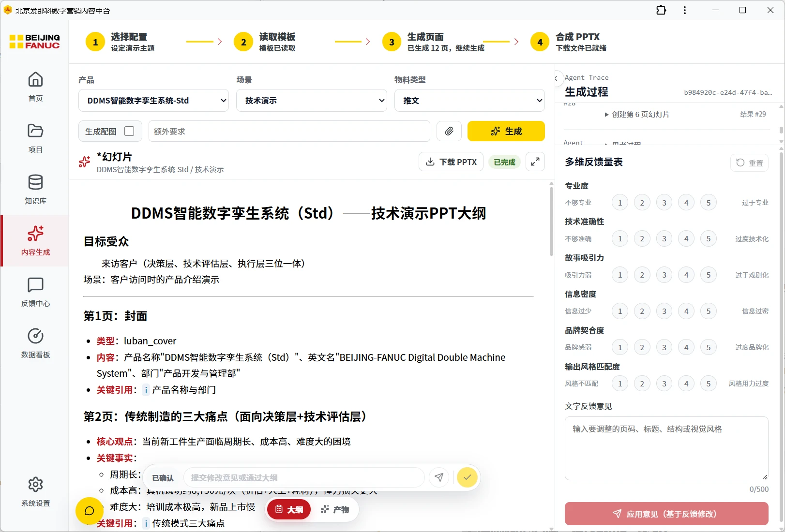This screenshot has width=785, height=532.
Task: Open the yellow floating chat bubble
Action: tap(90, 511)
